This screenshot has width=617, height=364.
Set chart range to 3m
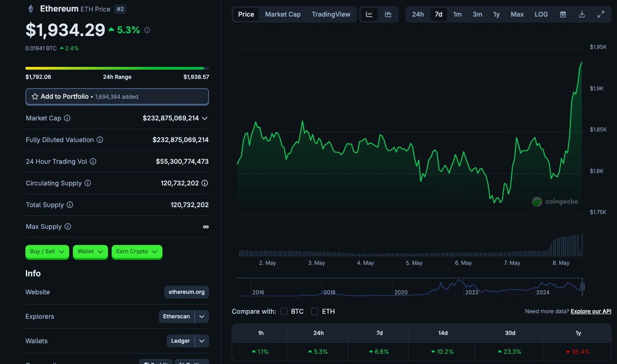tap(478, 14)
